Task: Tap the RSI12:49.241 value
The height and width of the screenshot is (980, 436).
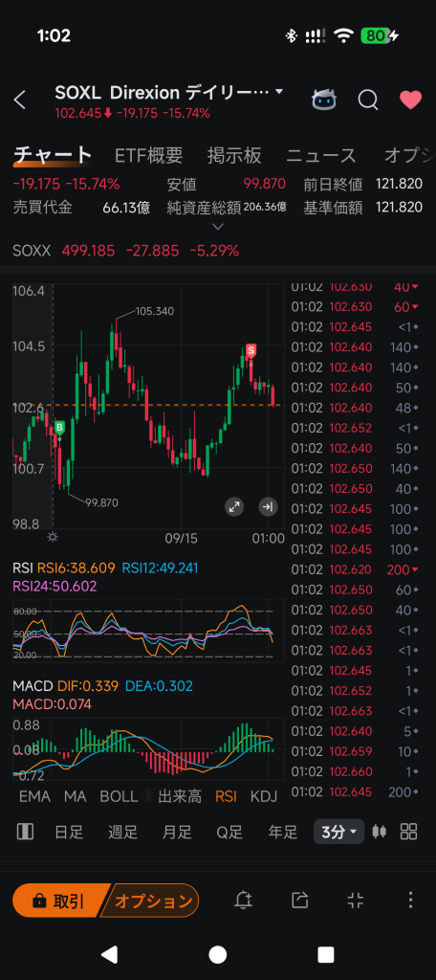Action: pos(160,568)
